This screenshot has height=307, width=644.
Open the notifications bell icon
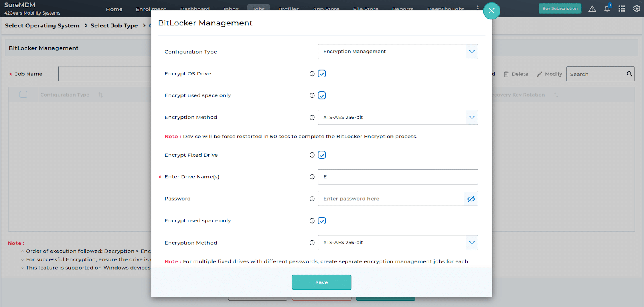click(x=607, y=8)
